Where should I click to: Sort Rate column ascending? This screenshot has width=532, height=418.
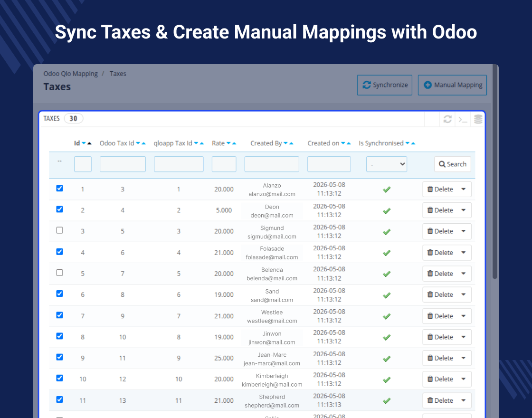[x=234, y=143]
